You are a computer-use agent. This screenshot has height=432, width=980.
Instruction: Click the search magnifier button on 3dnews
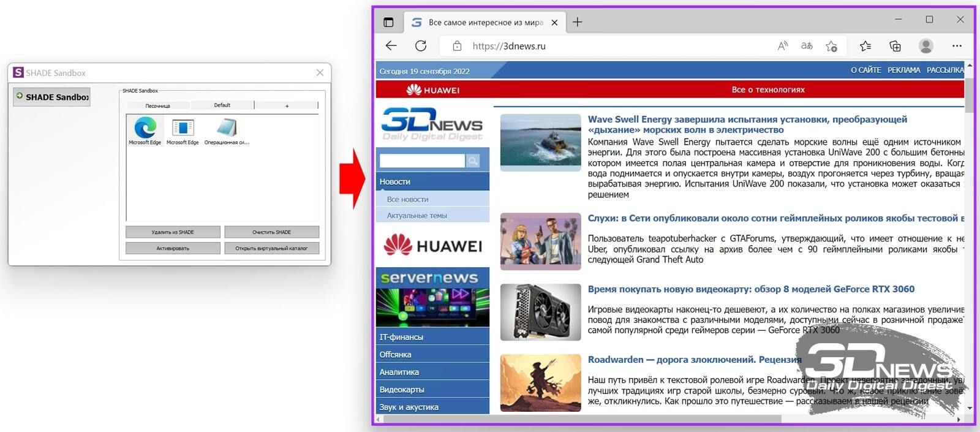[x=473, y=161]
